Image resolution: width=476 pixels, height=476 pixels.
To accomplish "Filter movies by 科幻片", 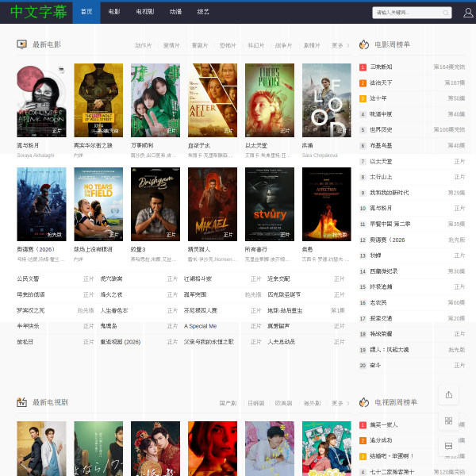I will (x=256, y=45).
